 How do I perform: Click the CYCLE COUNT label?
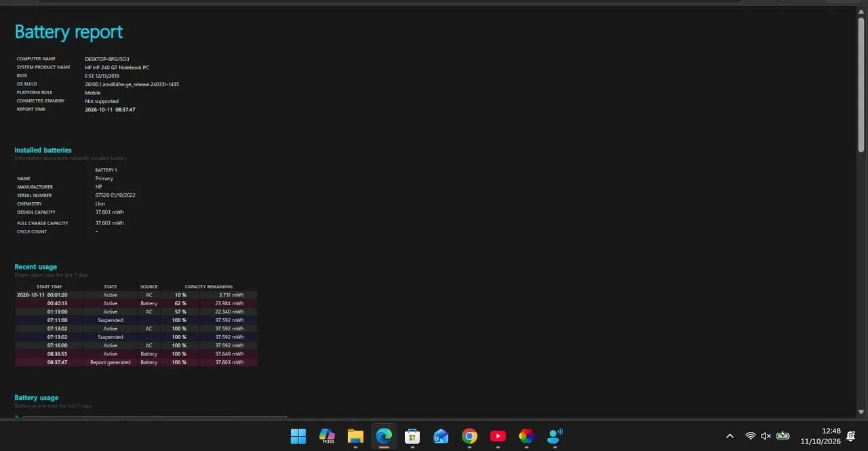pos(32,232)
